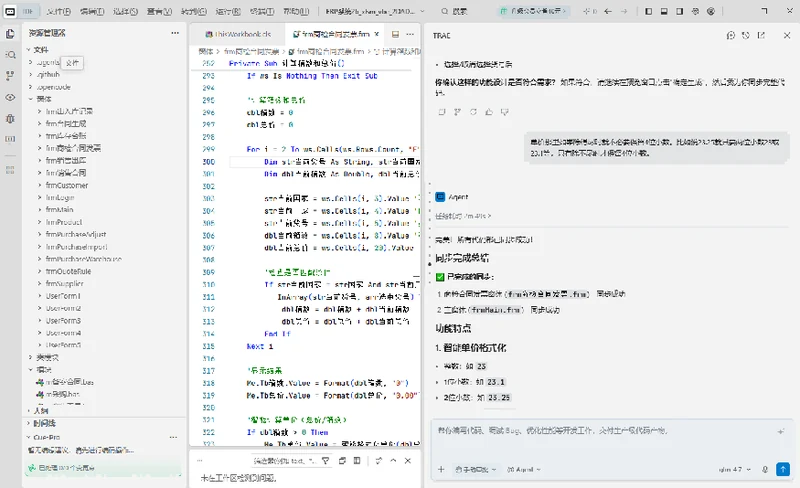Toggle the right sidebar layout icon
Screen dimensions: 800x488
coord(680,11)
